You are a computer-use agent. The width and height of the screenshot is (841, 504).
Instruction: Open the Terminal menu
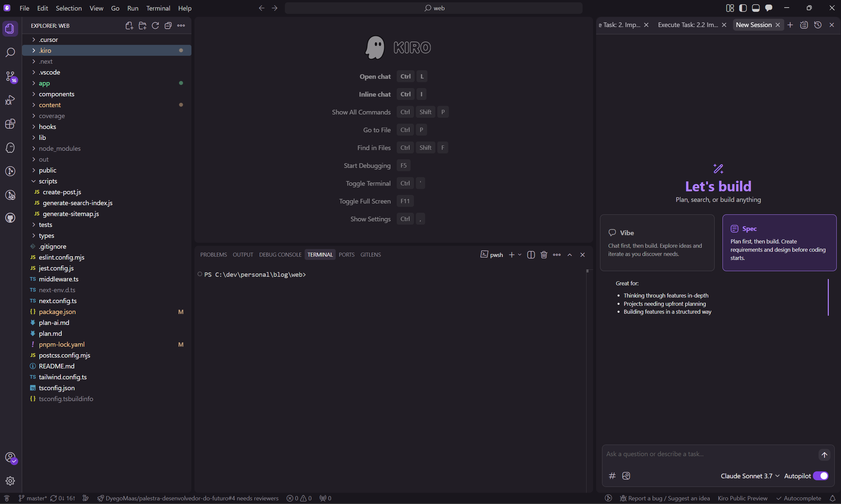tap(158, 8)
